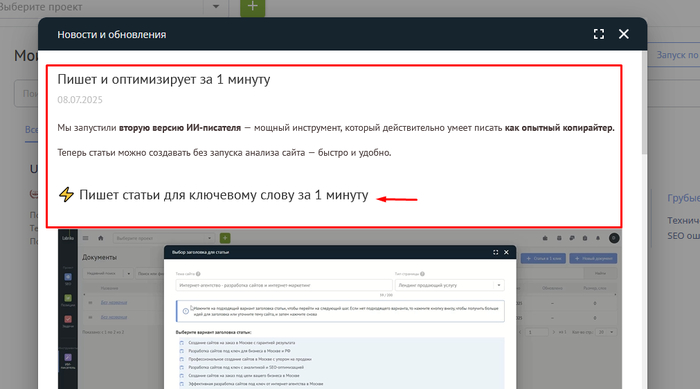
Task: Click the vertical scrollbar of the news modal
Action: pos(644,103)
